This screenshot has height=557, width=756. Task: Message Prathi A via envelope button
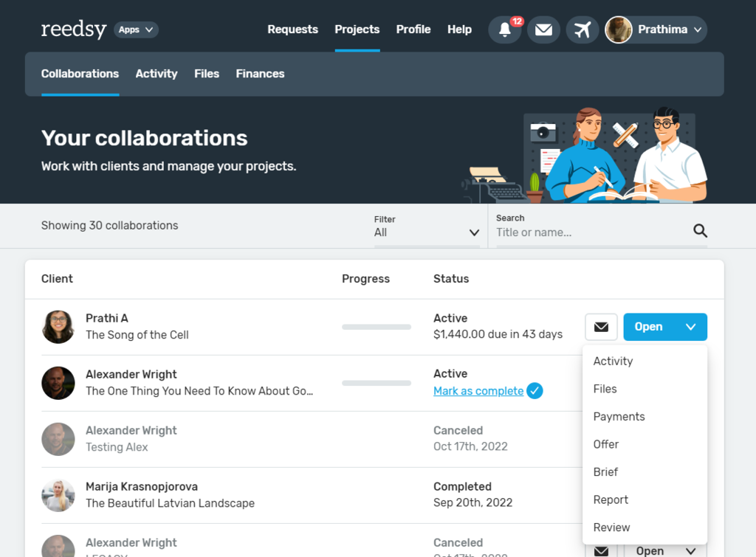click(601, 327)
